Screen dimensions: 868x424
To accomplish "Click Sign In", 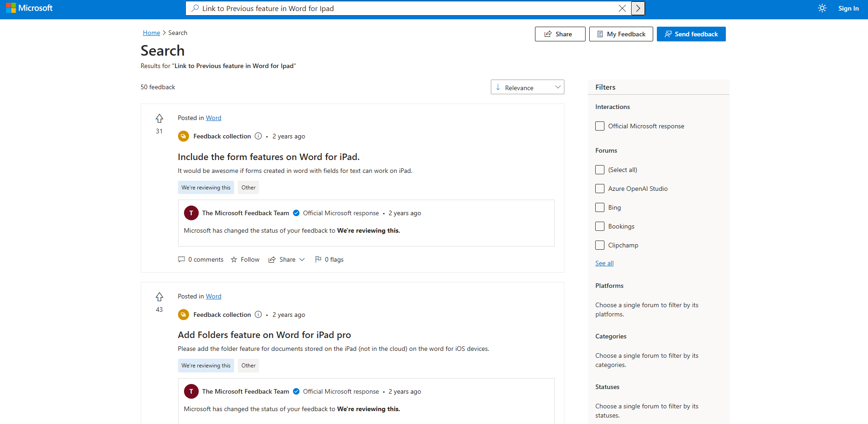I will [848, 8].
